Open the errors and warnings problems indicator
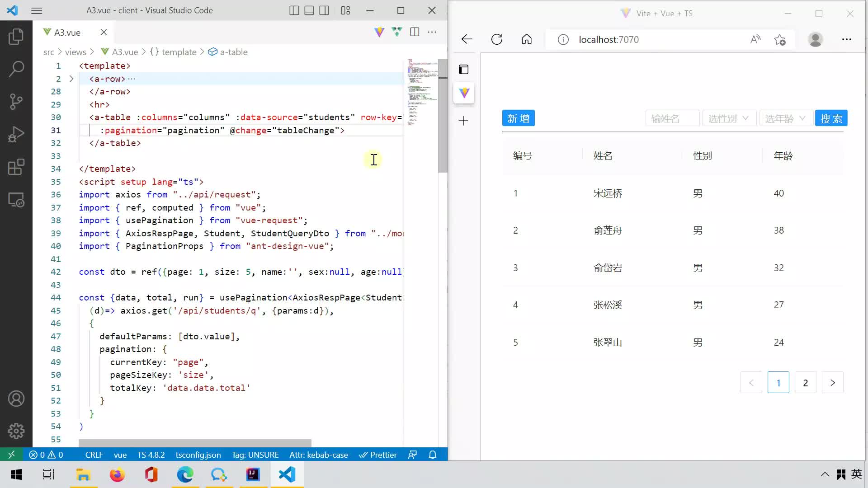Screen dimensions: 868x488 pyautogui.click(x=46, y=455)
